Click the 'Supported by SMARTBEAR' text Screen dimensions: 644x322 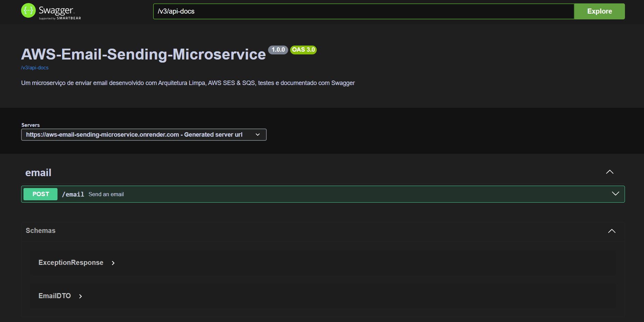(x=60, y=18)
